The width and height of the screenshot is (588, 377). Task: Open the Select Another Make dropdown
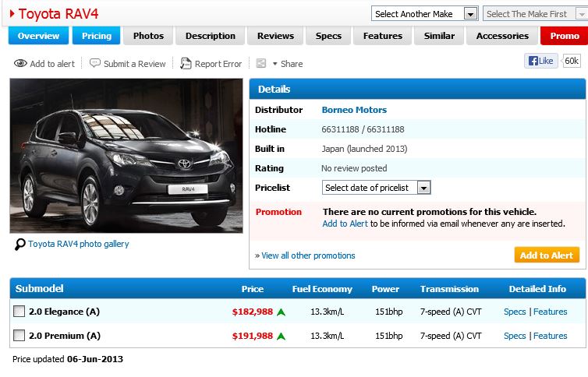424,14
